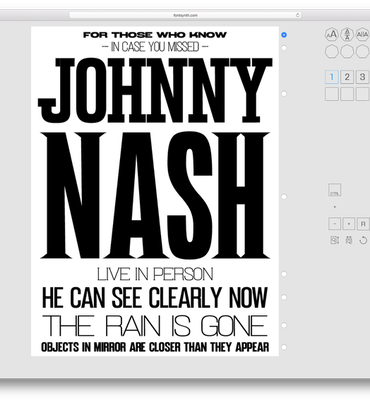Image resolution: width=370 pixels, height=400 pixels.
Task: Click the THE RAIN IS GONE text line
Action: [155, 326]
